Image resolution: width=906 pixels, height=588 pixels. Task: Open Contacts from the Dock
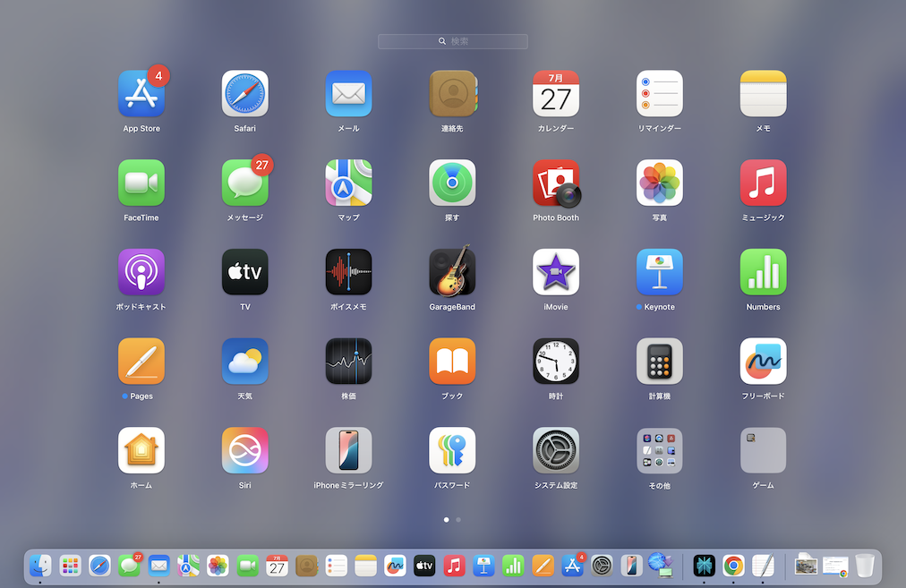pyautogui.click(x=307, y=566)
